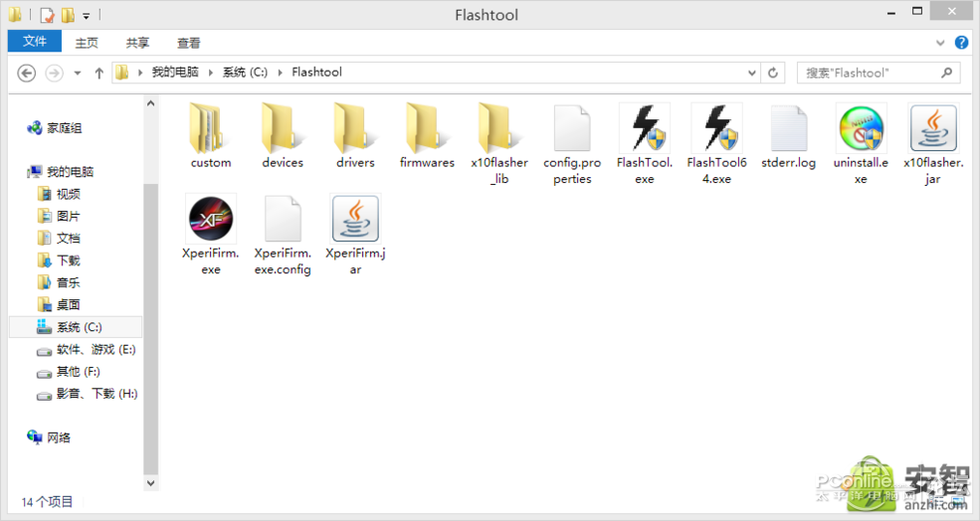980x521 pixels.
Task: Select the XperiFirm.jar Java icon
Action: (x=355, y=219)
